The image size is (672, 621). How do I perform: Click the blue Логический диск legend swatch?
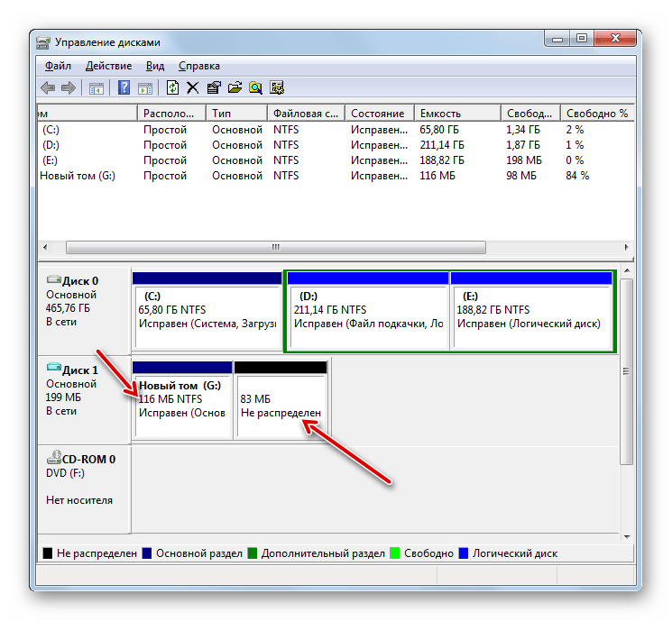(x=464, y=553)
